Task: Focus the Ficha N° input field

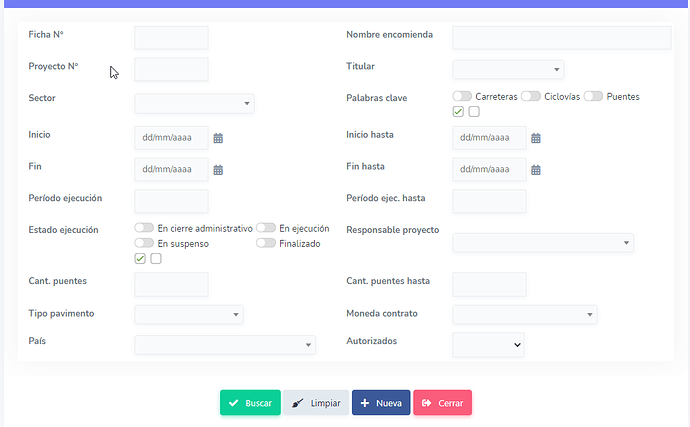Action: (171, 38)
